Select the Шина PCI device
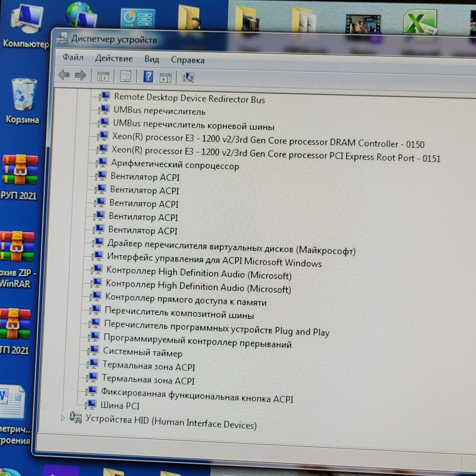This screenshot has height=476, width=476. click(x=120, y=405)
